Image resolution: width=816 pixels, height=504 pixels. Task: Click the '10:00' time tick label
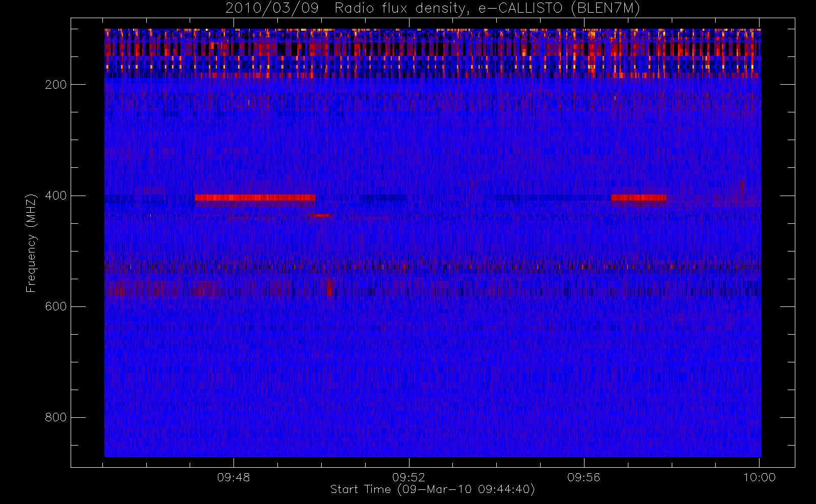coord(760,477)
